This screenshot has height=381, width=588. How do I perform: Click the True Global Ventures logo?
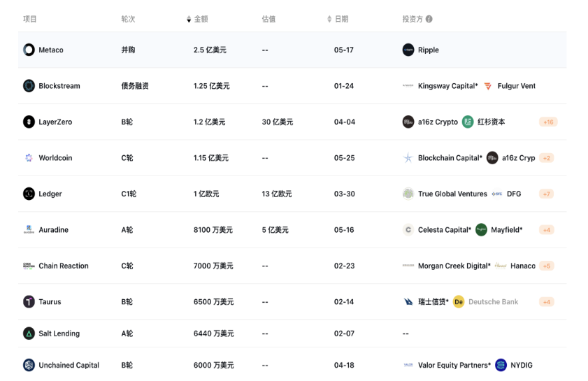[x=408, y=194]
